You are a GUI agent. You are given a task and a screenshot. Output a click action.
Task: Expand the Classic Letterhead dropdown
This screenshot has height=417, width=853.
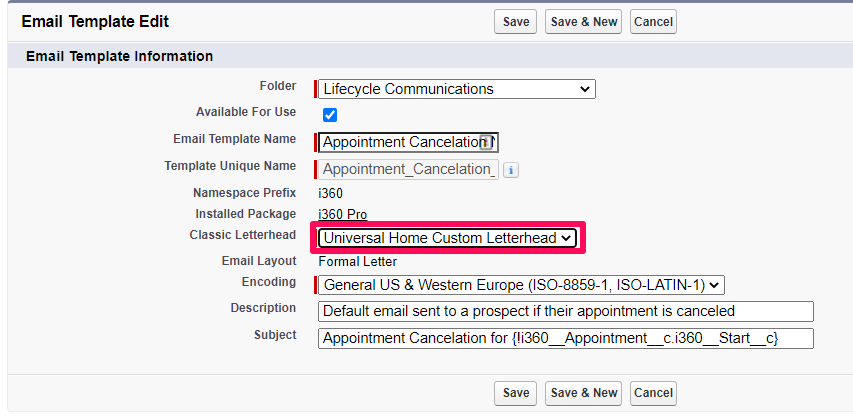tap(447, 238)
